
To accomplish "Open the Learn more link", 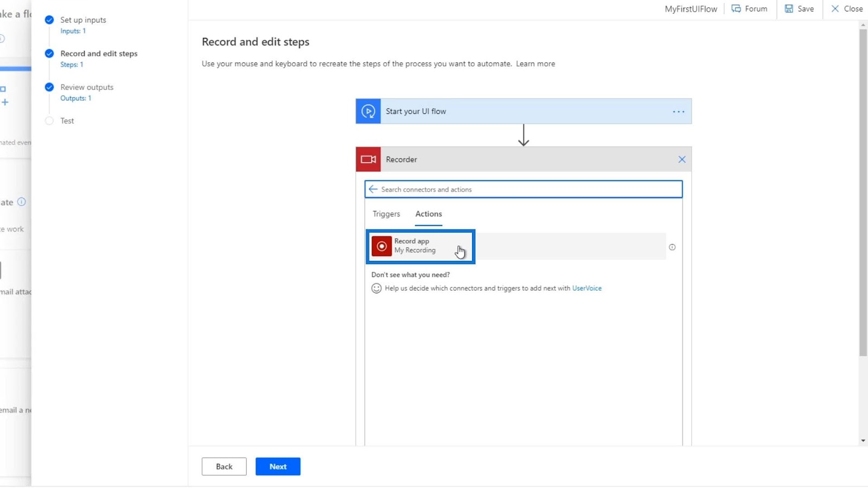I will 535,64.
